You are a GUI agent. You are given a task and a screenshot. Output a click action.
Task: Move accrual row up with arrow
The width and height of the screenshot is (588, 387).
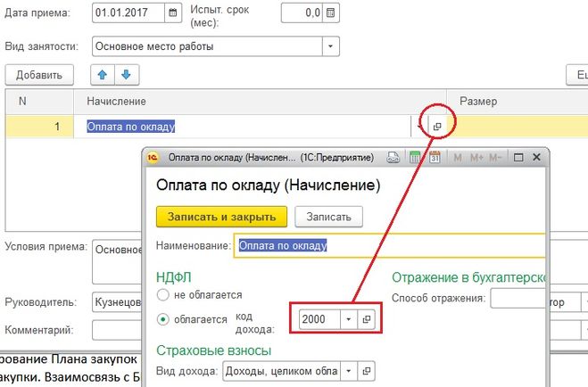pyautogui.click(x=103, y=74)
